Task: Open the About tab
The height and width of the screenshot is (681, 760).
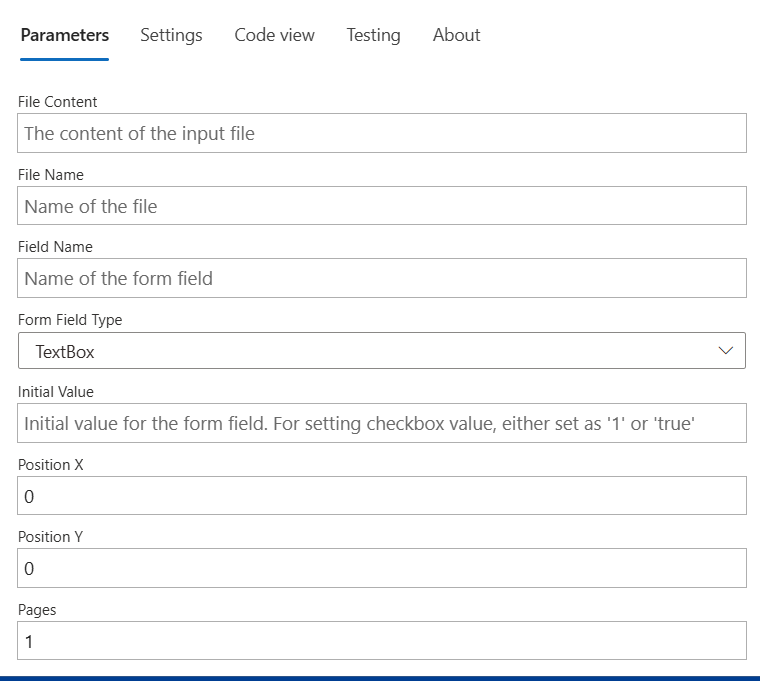Action: pos(456,35)
